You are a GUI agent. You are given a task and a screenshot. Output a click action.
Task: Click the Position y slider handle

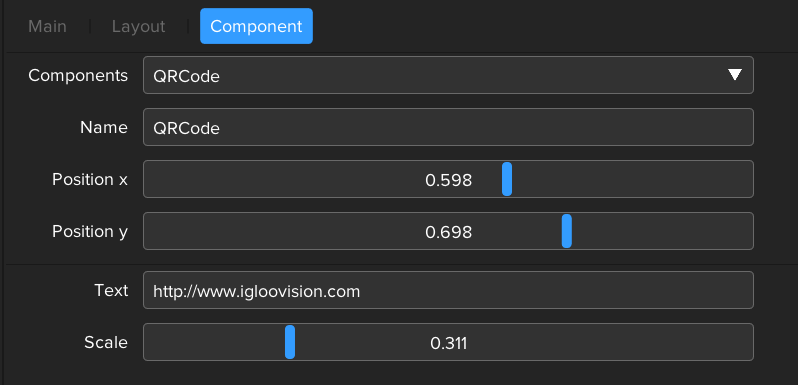tap(566, 231)
